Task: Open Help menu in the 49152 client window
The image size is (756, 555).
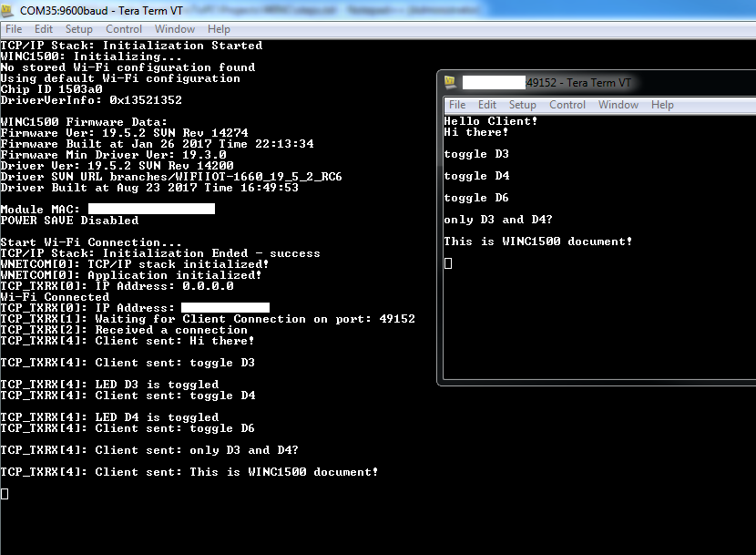Action: (x=663, y=105)
